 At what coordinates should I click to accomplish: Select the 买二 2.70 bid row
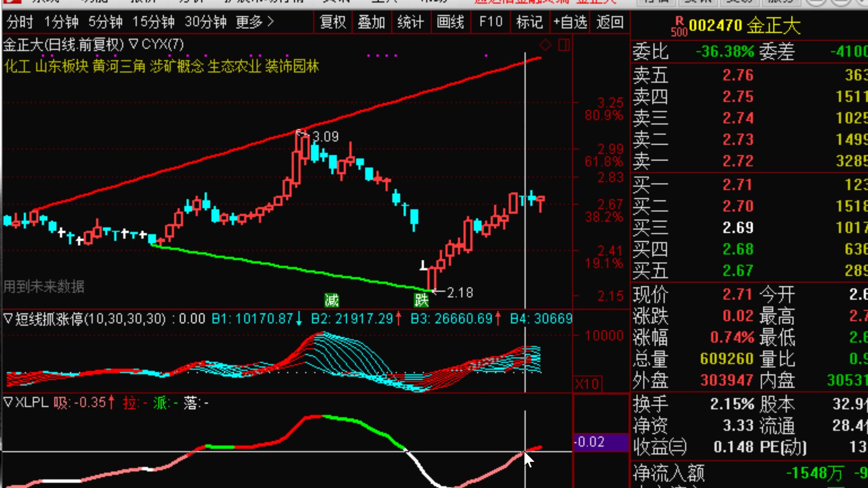click(750, 206)
